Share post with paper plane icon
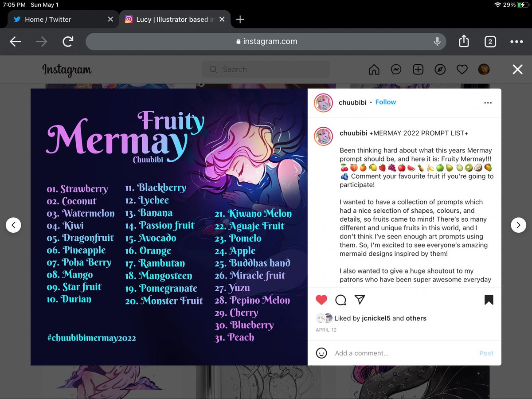532x399 pixels. (x=360, y=300)
